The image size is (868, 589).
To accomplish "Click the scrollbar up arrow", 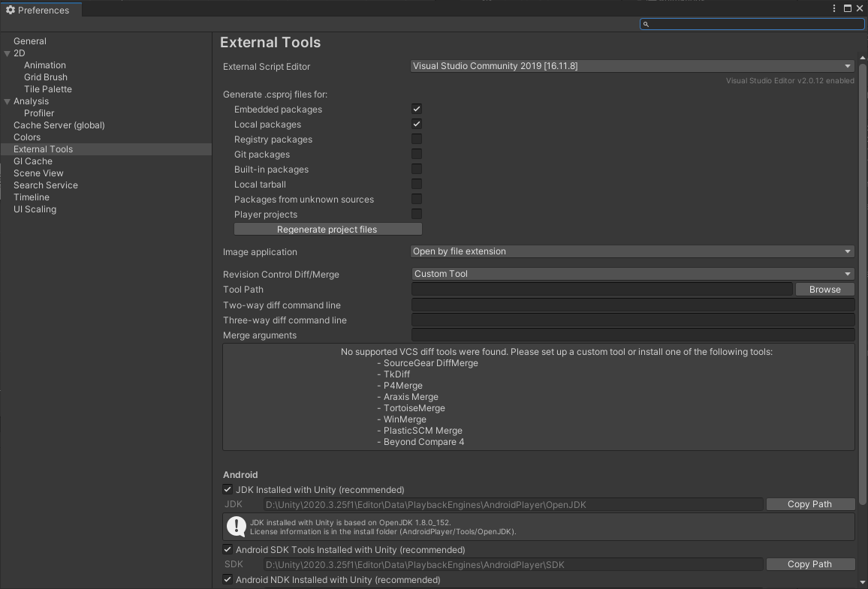I will click(863, 58).
